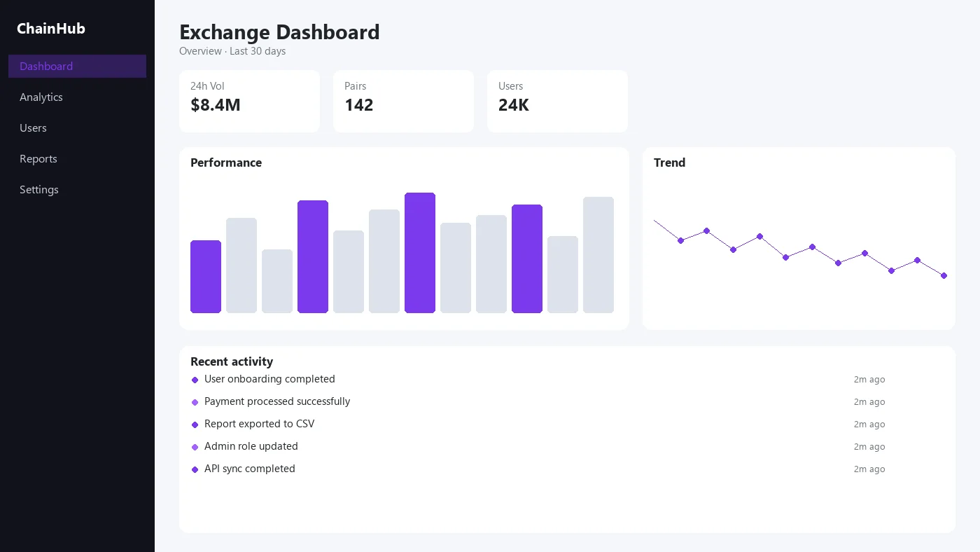Screen dimensions: 980x552
Task: Select the Users 24K stat card
Action: (557, 101)
